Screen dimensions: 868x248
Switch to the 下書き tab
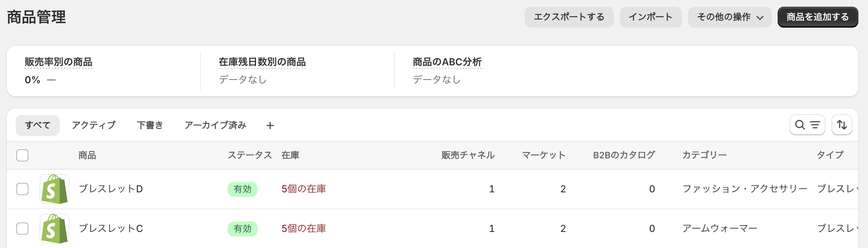click(x=150, y=125)
